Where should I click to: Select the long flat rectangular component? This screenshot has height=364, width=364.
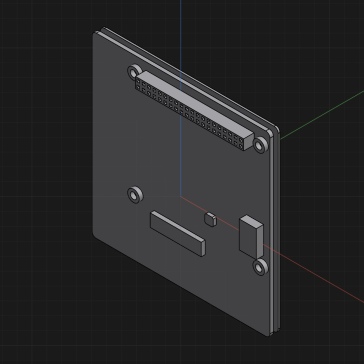pos(177,233)
